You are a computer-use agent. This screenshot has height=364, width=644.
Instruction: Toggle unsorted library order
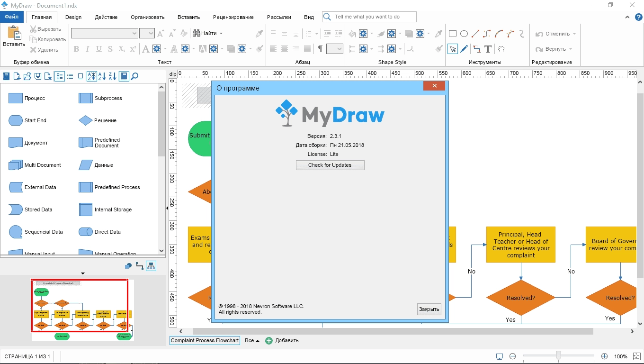click(92, 76)
